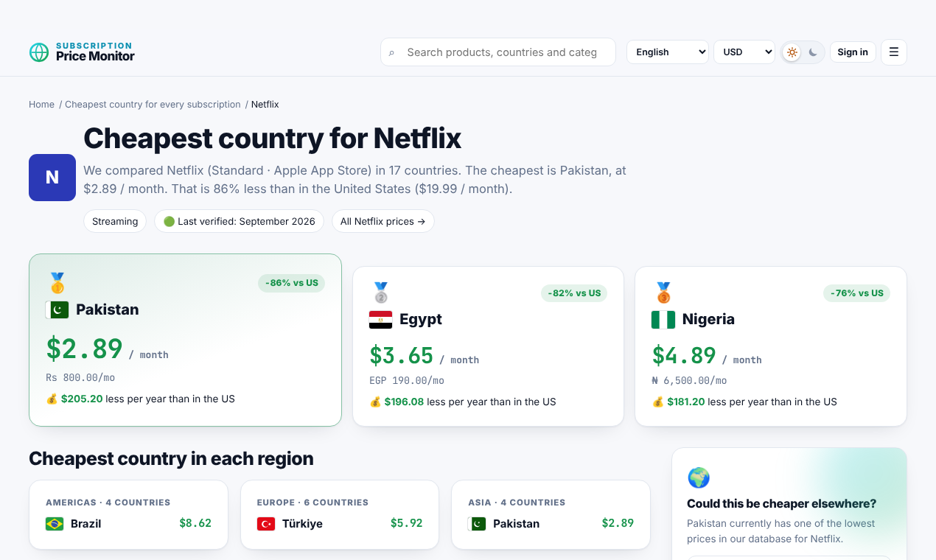The height and width of the screenshot is (560, 936).
Task: Click the -86% vs US badge
Action: click(291, 283)
